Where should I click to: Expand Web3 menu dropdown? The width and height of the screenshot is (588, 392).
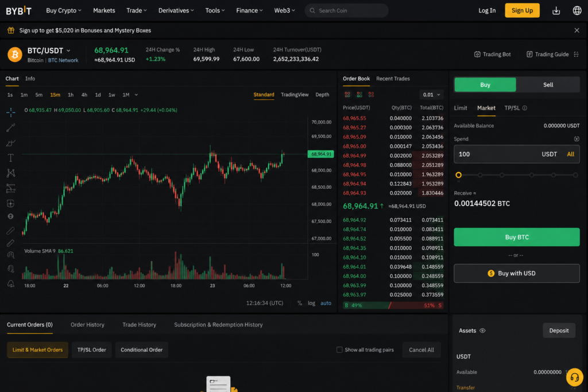284,10
